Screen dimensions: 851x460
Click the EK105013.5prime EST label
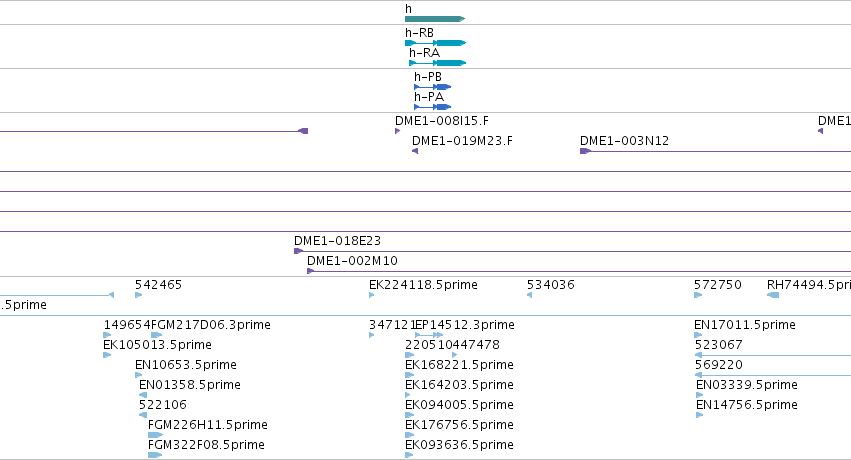157,345
